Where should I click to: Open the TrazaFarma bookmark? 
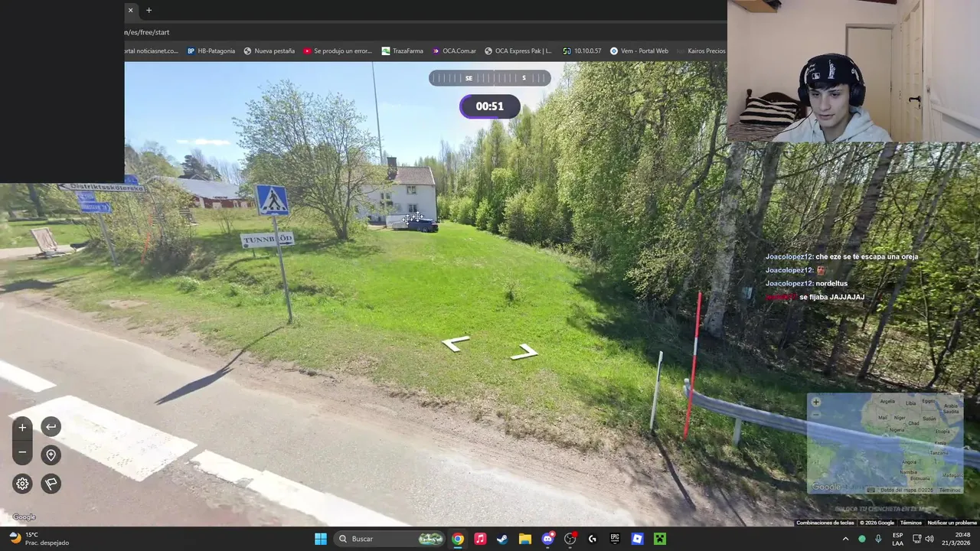402,51
